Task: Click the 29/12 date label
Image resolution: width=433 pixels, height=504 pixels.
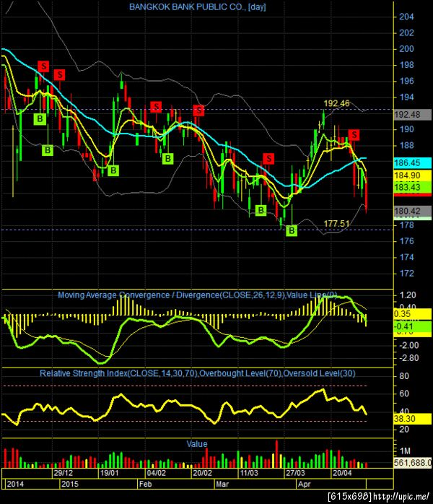Action: pos(63,473)
